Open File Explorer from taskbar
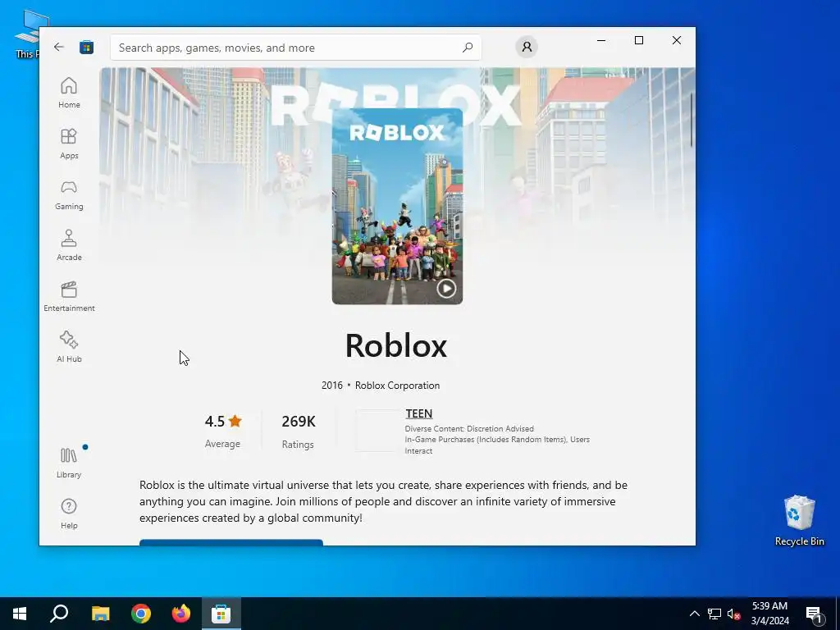840x630 pixels. 100,614
